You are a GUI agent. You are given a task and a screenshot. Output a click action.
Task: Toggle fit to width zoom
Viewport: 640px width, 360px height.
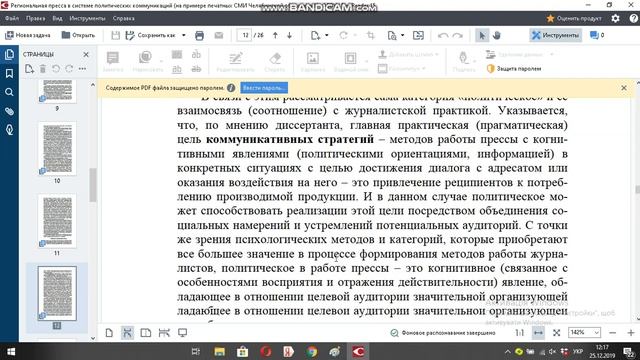coord(538,333)
